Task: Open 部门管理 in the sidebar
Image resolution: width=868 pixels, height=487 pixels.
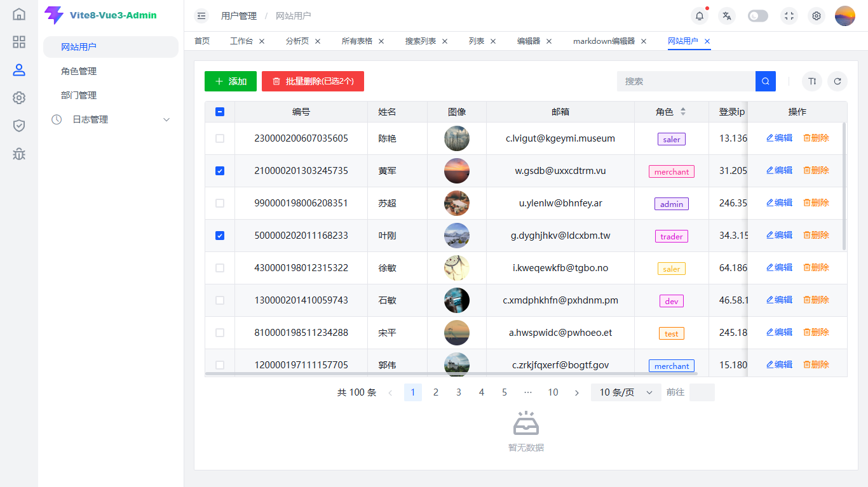Action: point(111,95)
